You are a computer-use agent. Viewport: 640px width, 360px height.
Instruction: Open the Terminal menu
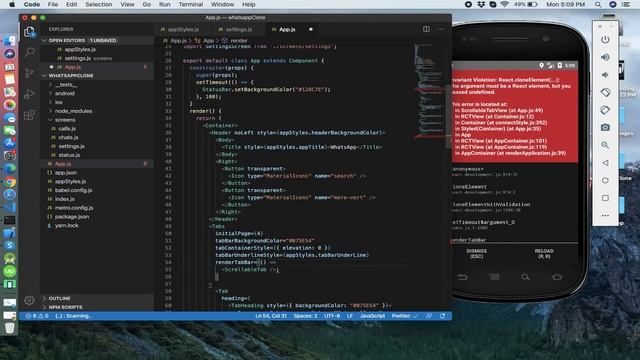point(191,4)
